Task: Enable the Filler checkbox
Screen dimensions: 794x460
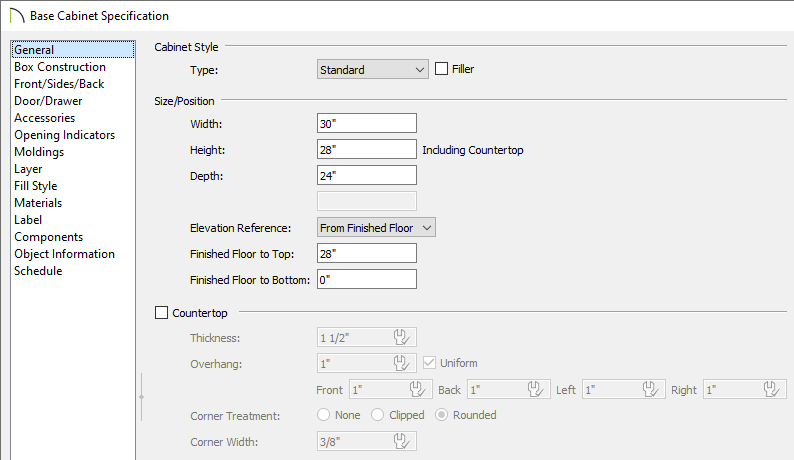Action: (x=442, y=69)
